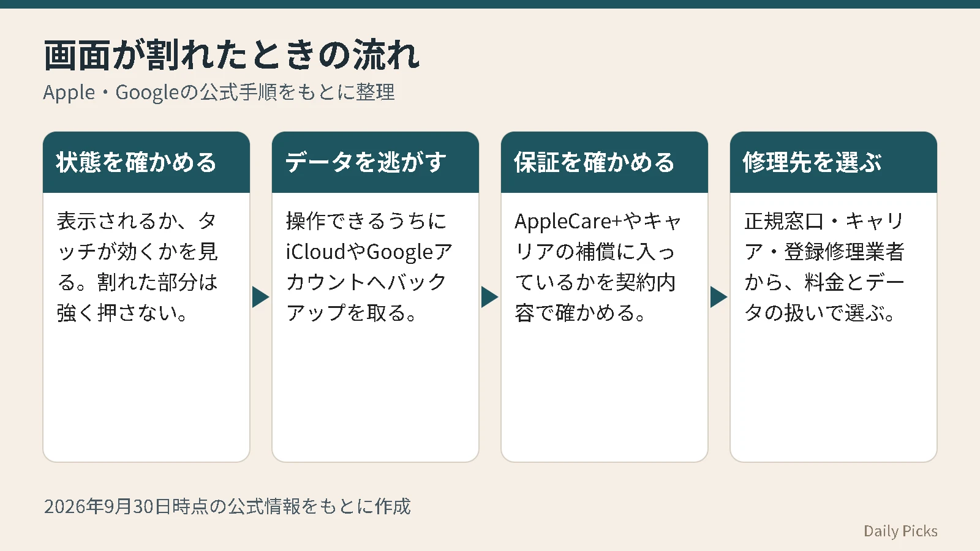Click body text starting AppleCare+やキャリア
The width and height of the screenshot is (980, 551).
(598, 267)
